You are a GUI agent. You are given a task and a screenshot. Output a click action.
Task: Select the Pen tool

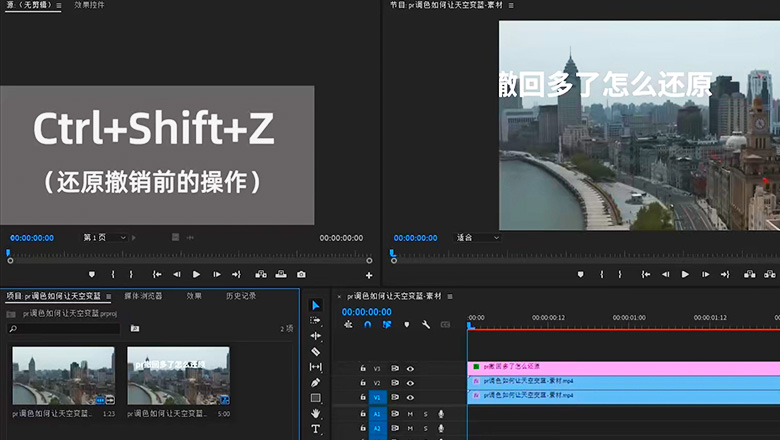tap(315, 382)
